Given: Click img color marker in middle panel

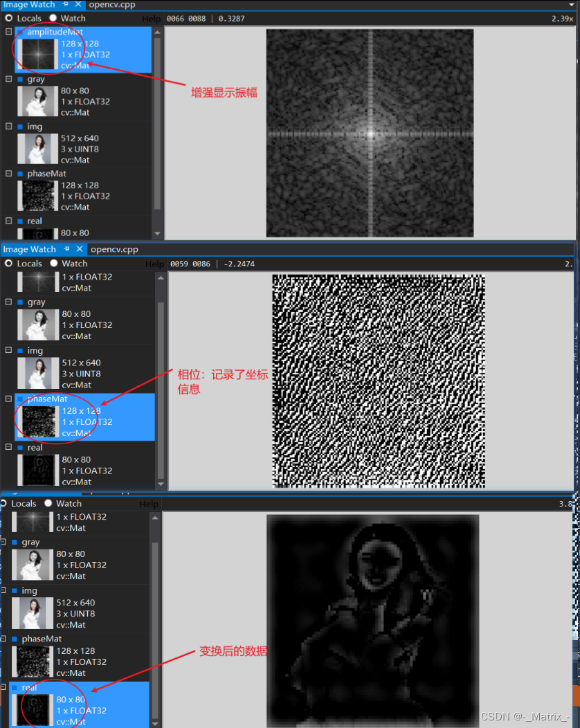Looking at the screenshot, I should tap(20, 351).
